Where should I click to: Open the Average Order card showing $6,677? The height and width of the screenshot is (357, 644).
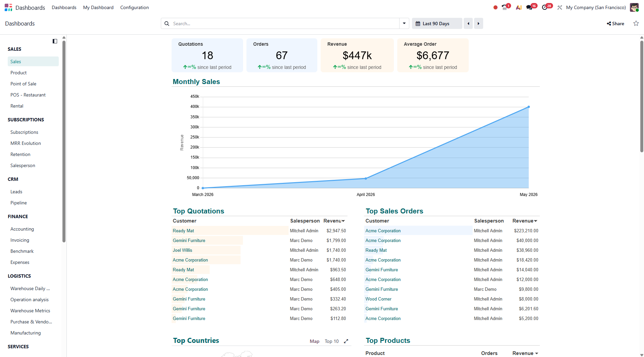pos(433,55)
